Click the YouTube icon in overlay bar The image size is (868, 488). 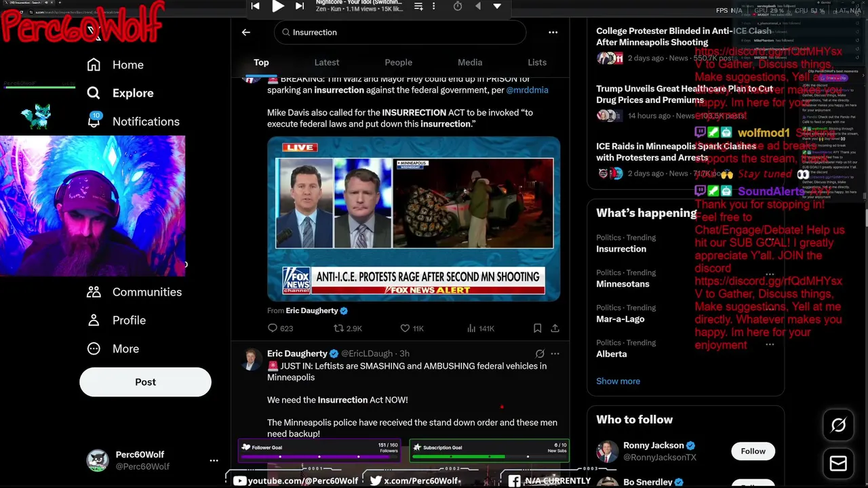pyautogui.click(x=239, y=481)
